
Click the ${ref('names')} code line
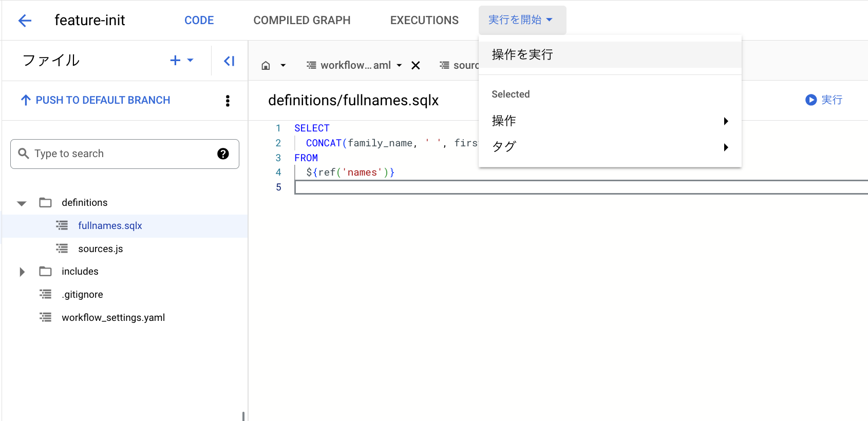350,173
